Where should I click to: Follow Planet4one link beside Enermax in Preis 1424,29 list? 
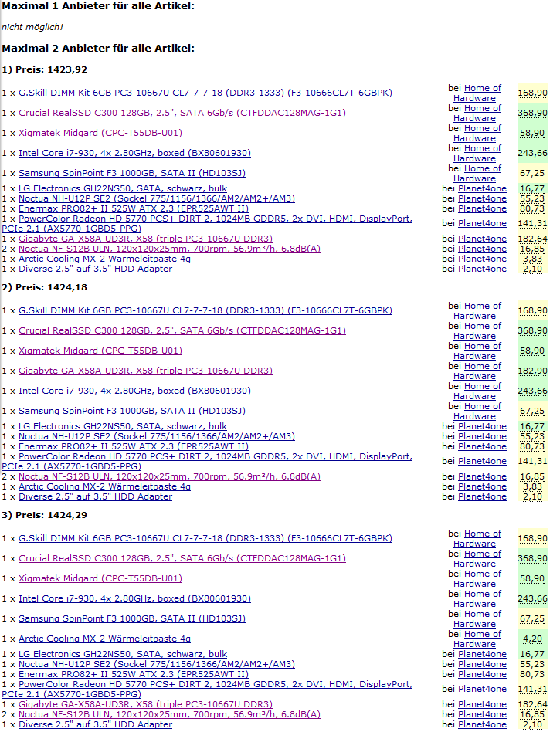pyautogui.click(x=482, y=674)
